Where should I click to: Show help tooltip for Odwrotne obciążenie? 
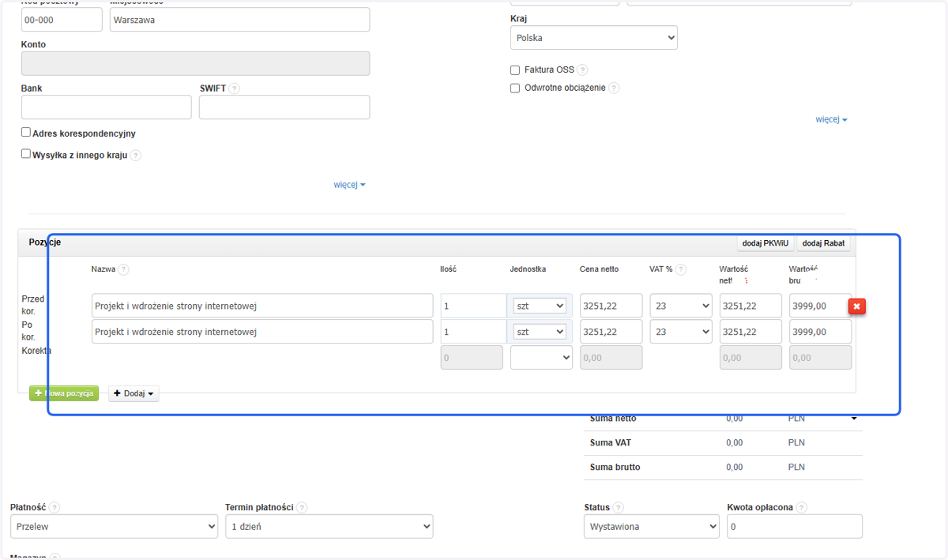click(614, 88)
